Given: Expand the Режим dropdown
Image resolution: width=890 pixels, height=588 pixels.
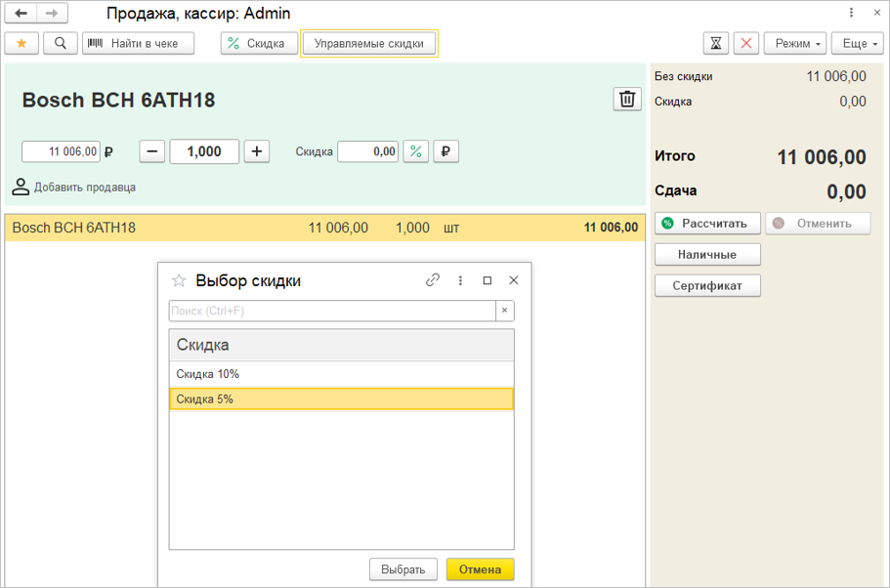Looking at the screenshot, I should (794, 43).
